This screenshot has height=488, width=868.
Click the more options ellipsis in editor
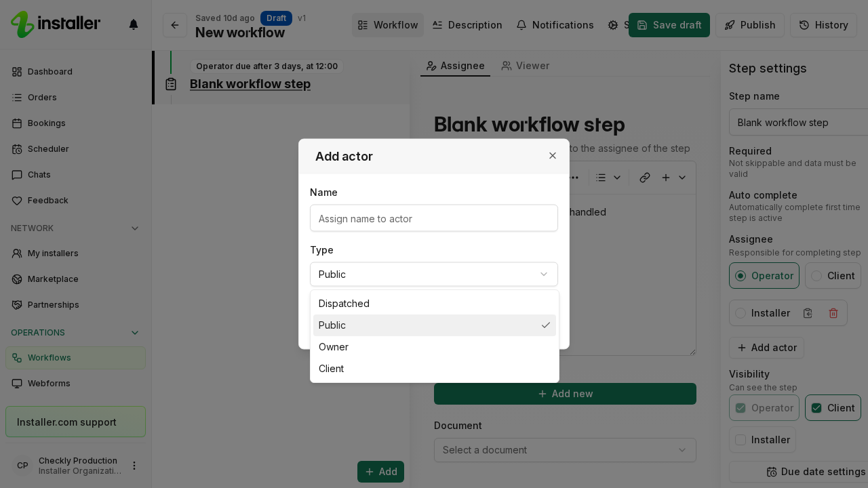point(574,178)
